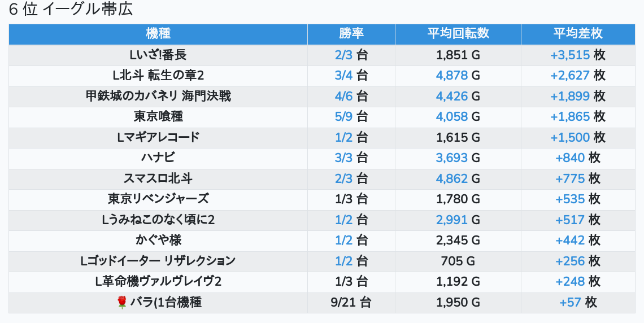This screenshot has height=323, width=644.
Task: Click the 平均回転数 column header
Action: coord(458,34)
